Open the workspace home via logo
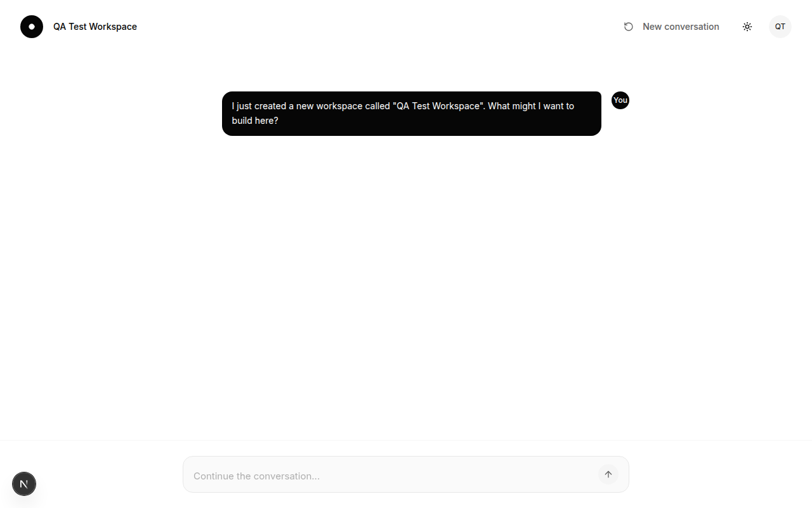Screen dimensions: 812x508 tap(32, 27)
